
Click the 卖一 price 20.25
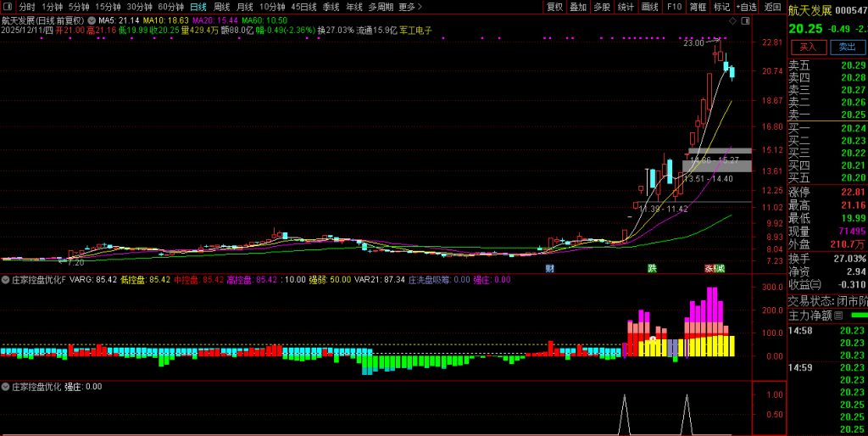(x=854, y=115)
